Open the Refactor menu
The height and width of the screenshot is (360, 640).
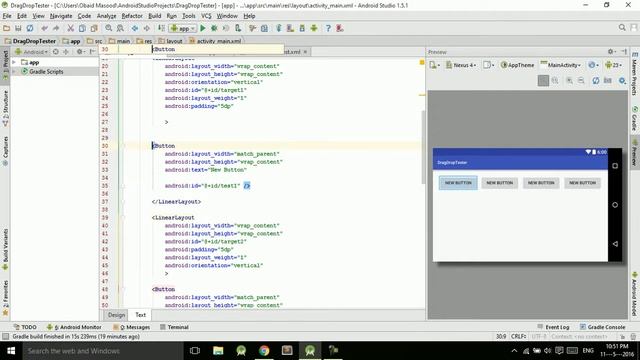(x=132, y=16)
